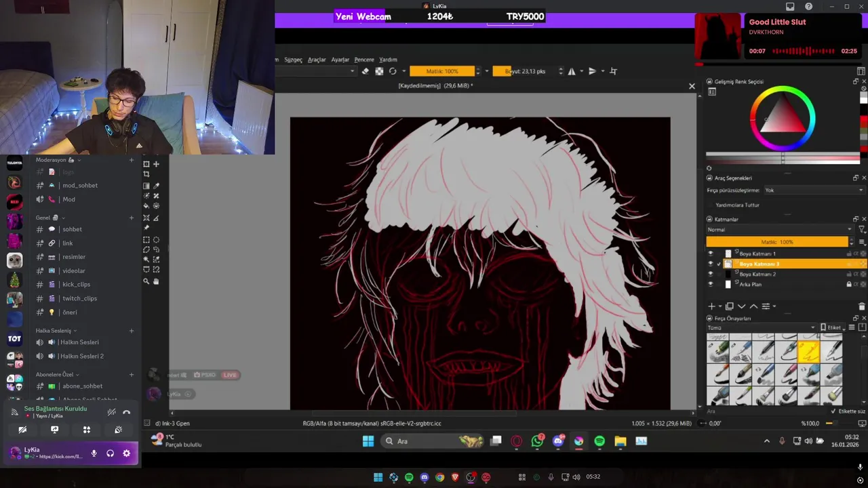Open Etiket tag dropdown

pyautogui.click(x=833, y=328)
